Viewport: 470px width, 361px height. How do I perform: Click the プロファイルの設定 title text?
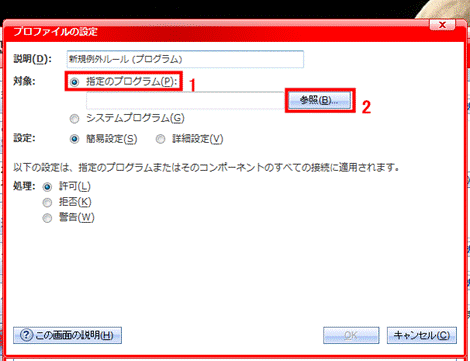click(x=55, y=32)
